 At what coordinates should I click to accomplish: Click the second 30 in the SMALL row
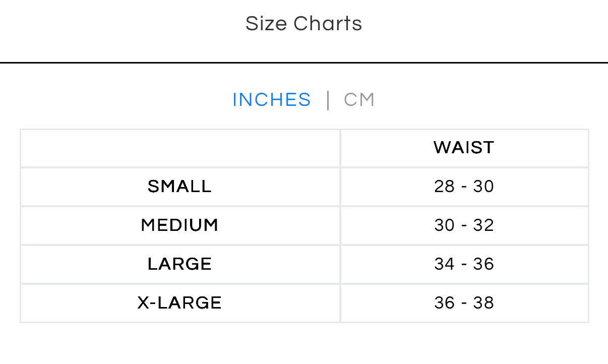483,187
